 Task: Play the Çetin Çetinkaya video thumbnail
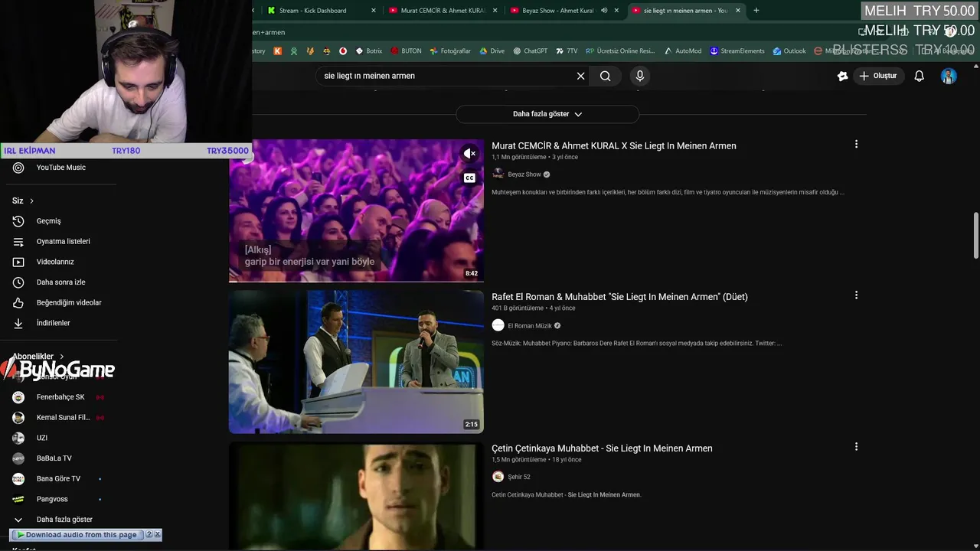tap(356, 496)
